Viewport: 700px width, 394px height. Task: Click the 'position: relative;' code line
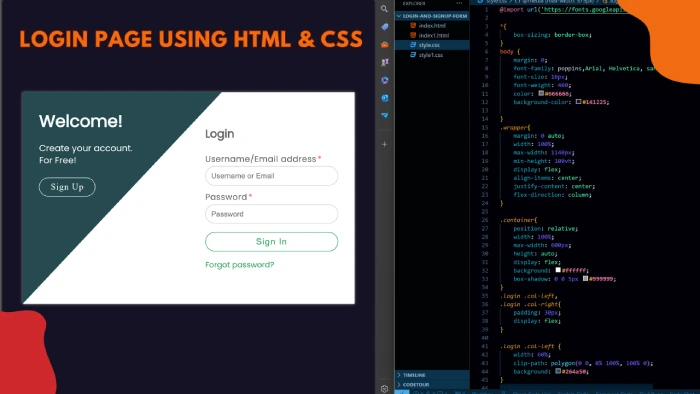click(x=545, y=228)
